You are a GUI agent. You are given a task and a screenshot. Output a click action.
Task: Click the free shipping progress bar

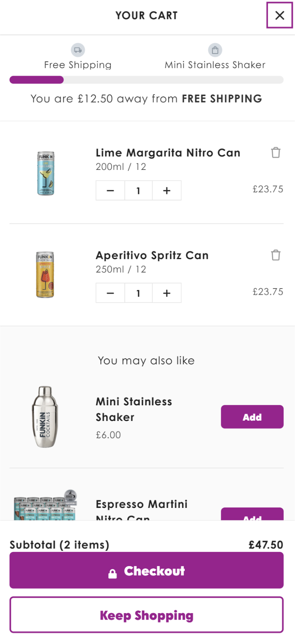[x=146, y=80]
